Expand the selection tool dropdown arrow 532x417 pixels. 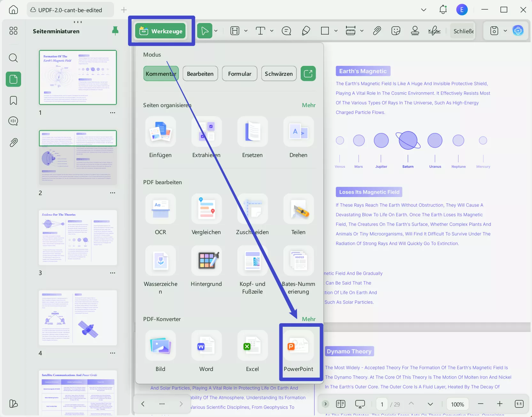216,31
